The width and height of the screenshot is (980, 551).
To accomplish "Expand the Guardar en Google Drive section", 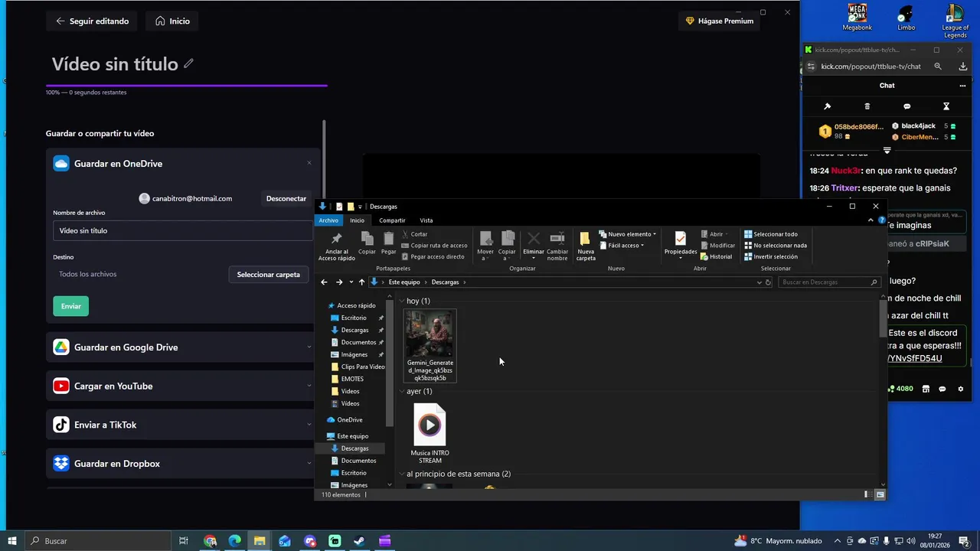I will (309, 347).
